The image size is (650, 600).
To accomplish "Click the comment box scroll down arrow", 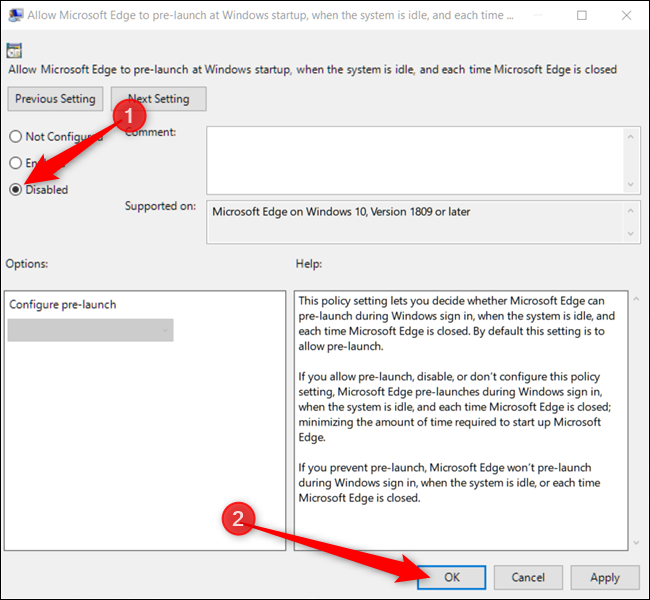I will tap(631, 184).
